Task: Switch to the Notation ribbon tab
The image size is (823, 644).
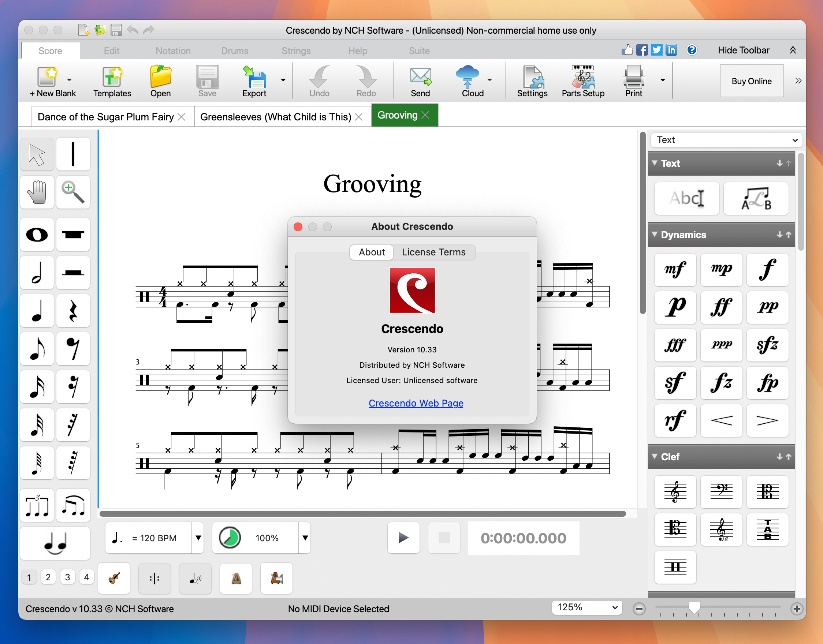Action: 173,51
